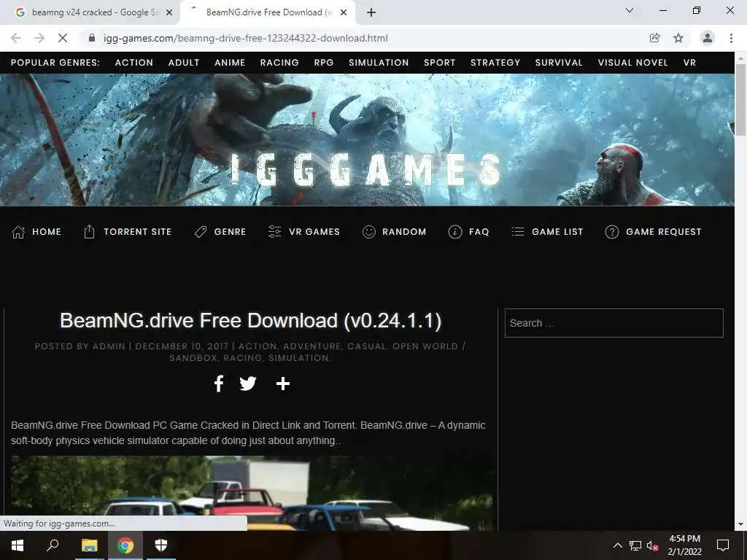
Task: Open the tab search chevron
Action: pos(630,10)
